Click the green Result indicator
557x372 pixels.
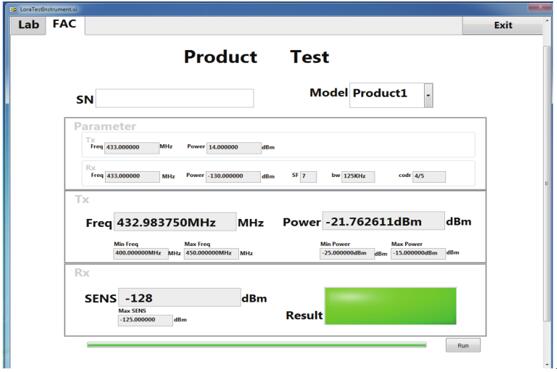(390, 306)
